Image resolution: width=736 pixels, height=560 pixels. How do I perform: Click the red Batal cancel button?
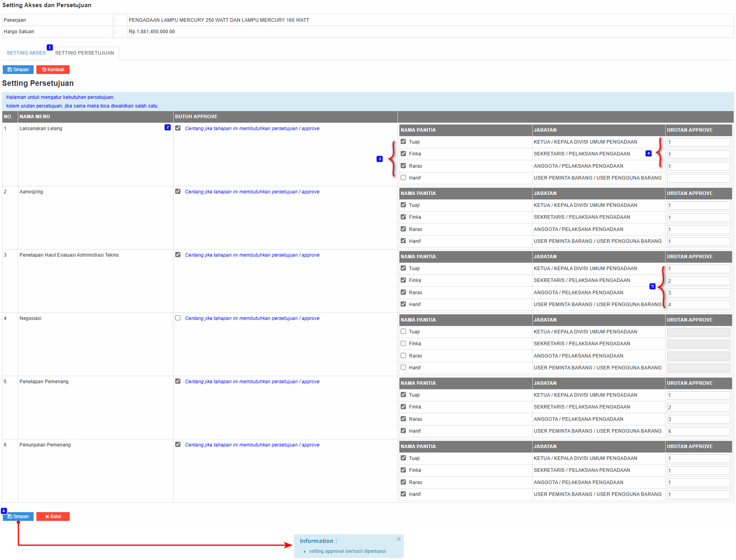(x=53, y=516)
